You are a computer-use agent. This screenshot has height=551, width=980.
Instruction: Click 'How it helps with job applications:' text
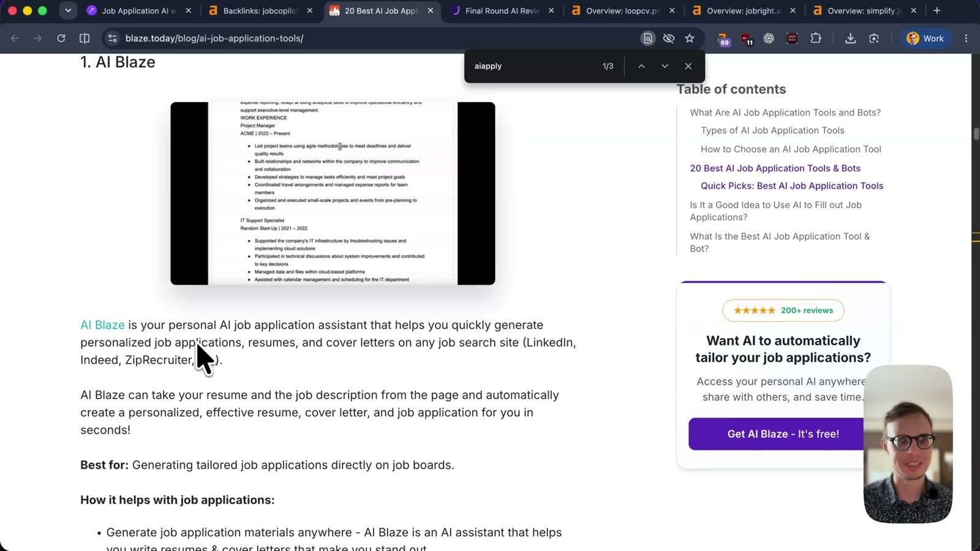pyautogui.click(x=177, y=500)
